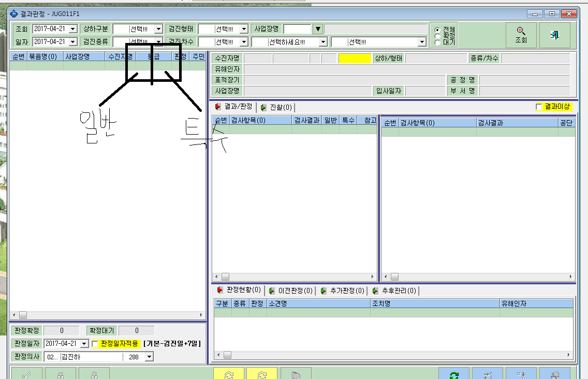Click the checkmark icon at bottom left

(x=26, y=374)
